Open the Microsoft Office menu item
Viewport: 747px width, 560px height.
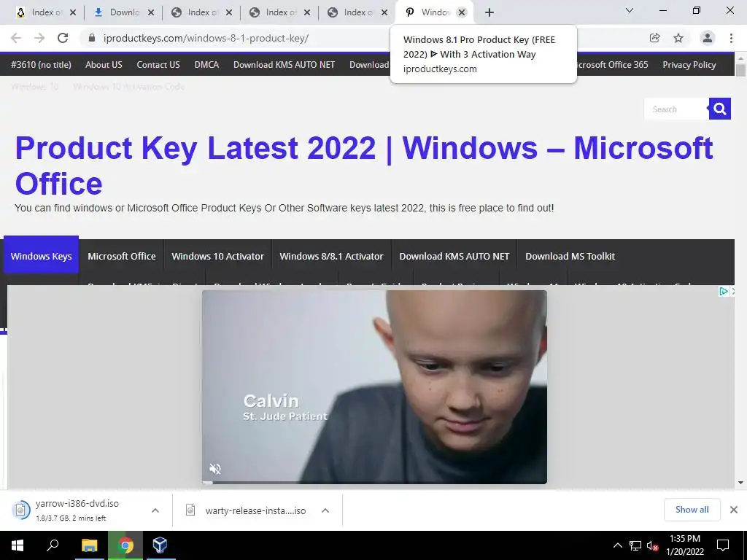[122, 256]
